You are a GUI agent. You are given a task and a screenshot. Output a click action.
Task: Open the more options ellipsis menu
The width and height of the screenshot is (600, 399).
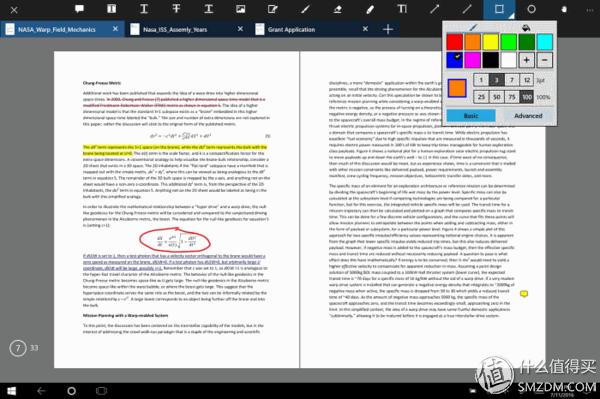pos(590,10)
